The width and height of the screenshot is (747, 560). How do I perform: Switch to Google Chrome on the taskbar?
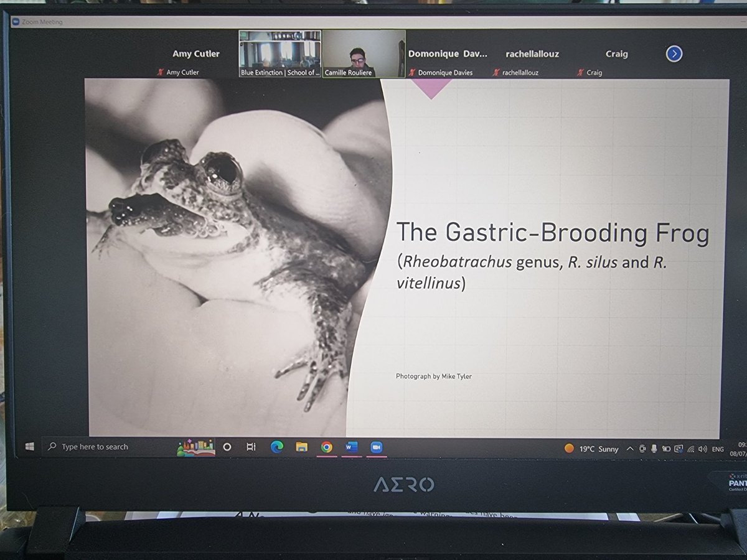327,447
